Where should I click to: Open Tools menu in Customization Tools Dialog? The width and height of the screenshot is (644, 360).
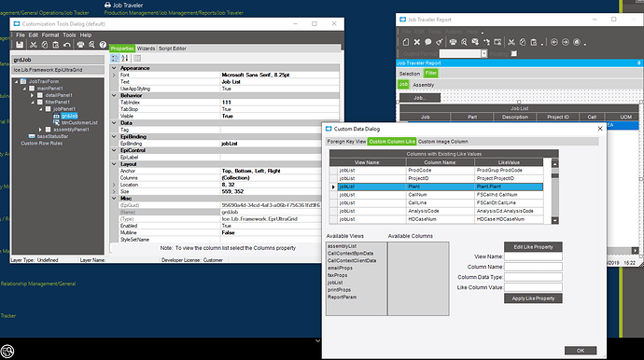69,35
